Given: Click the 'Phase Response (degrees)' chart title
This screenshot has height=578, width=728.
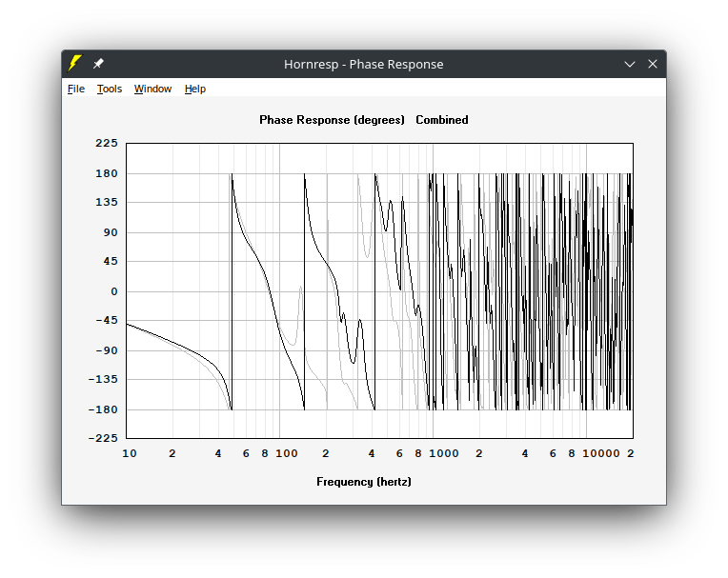Looking at the screenshot, I should click(x=332, y=120).
